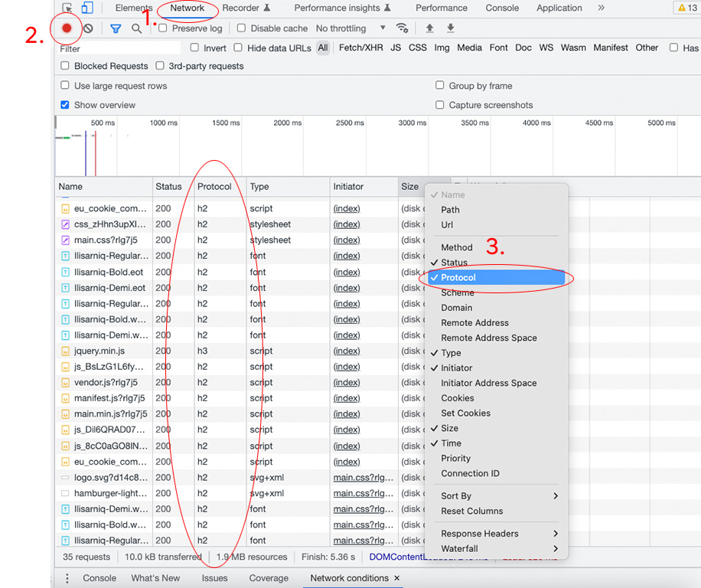
Task: Enable the Preserve log checkbox
Action: pyautogui.click(x=163, y=28)
